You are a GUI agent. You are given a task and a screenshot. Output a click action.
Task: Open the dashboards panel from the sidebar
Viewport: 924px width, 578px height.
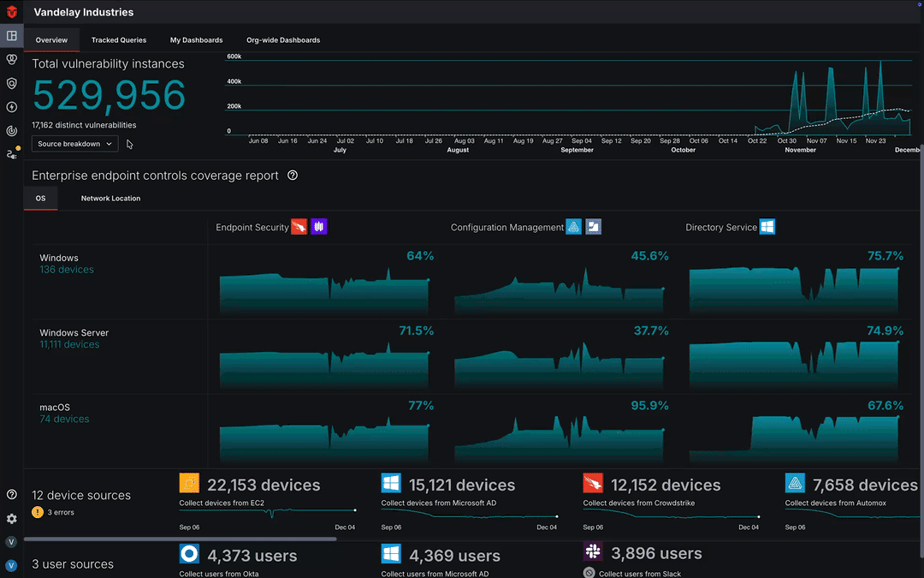(x=11, y=35)
